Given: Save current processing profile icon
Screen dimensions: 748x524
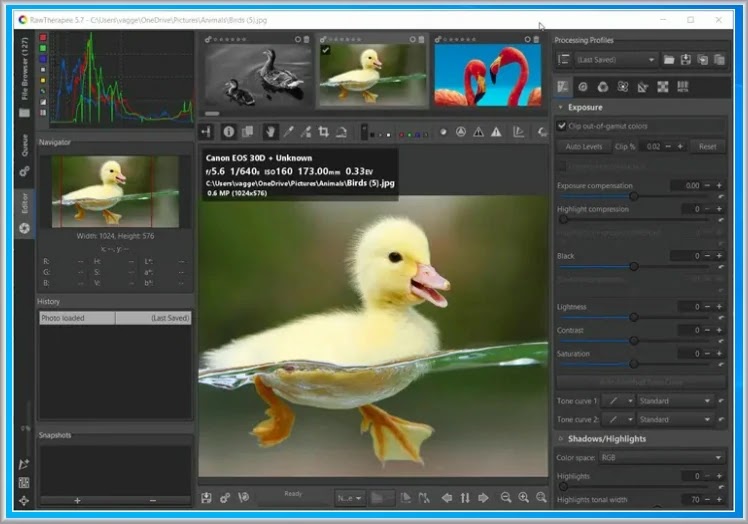Looking at the screenshot, I should (x=686, y=60).
